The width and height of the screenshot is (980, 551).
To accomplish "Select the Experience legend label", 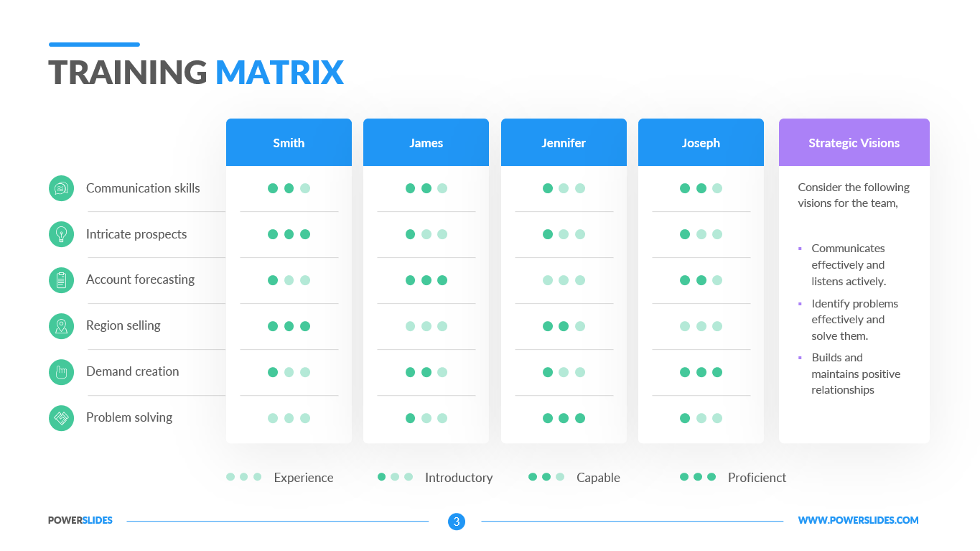I will [x=304, y=478].
